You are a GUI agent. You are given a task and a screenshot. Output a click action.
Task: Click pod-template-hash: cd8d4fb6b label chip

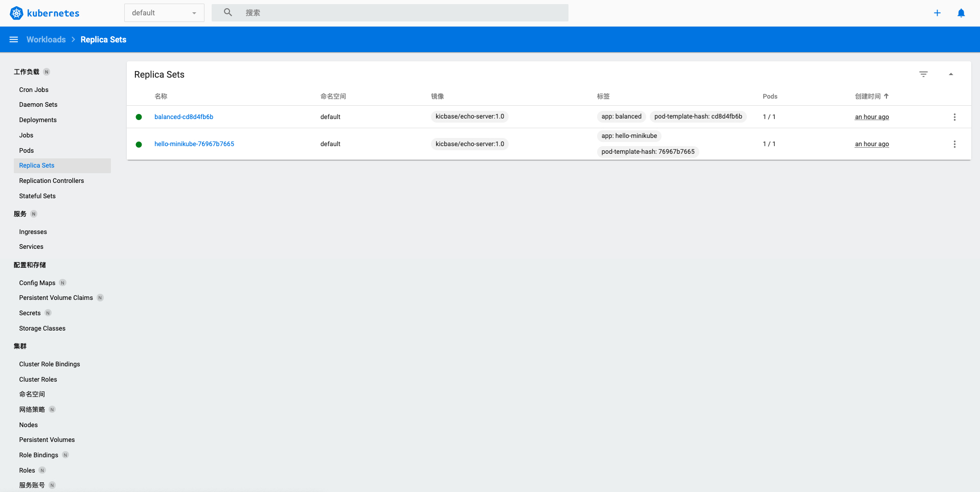698,116
